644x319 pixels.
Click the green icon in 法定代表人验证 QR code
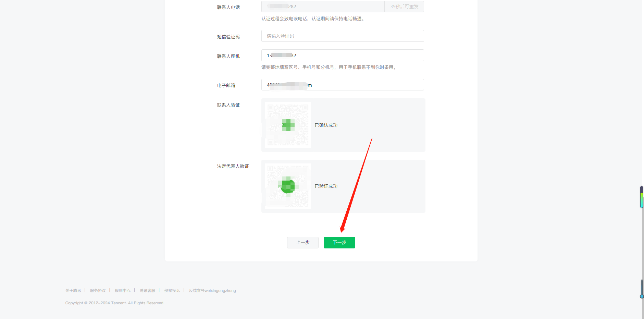coord(288,186)
